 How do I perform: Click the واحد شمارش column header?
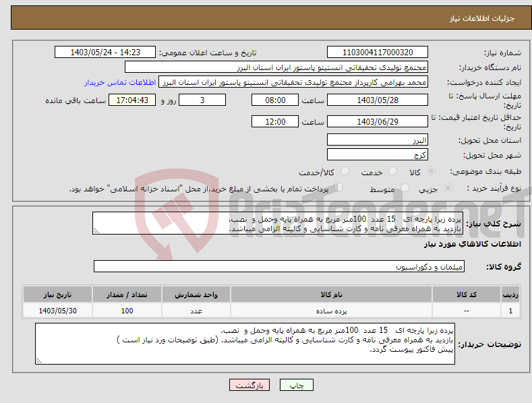pyautogui.click(x=196, y=294)
